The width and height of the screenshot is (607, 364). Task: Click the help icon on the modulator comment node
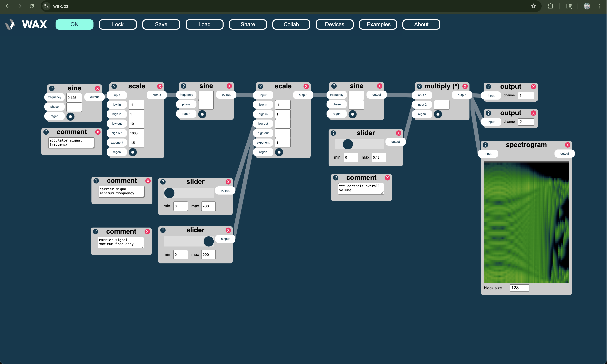pos(46,132)
